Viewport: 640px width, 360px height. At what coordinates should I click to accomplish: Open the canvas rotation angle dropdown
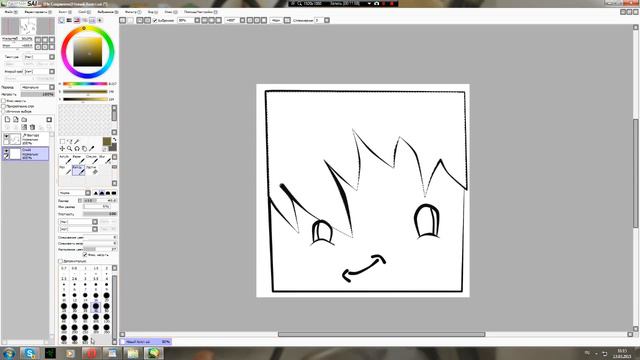pyautogui.click(x=235, y=20)
